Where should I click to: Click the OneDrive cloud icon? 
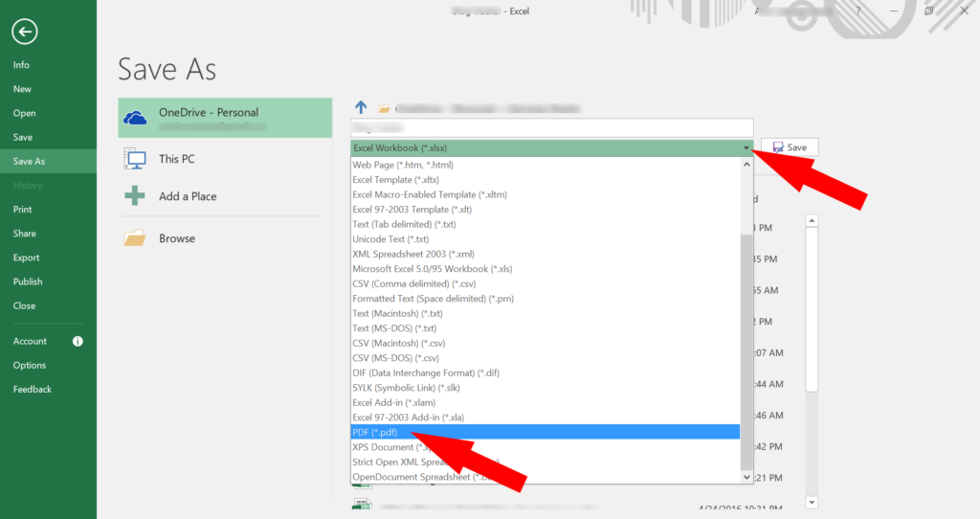tap(135, 118)
